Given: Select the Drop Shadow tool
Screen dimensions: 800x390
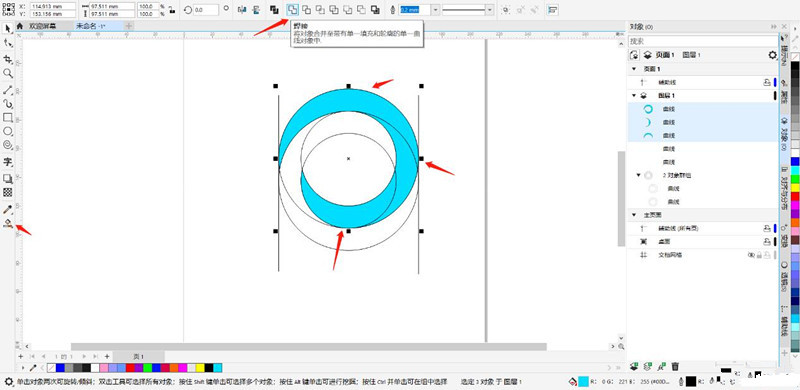Looking at the screenshot, I should pyautogui.click(x=8, y=179).
